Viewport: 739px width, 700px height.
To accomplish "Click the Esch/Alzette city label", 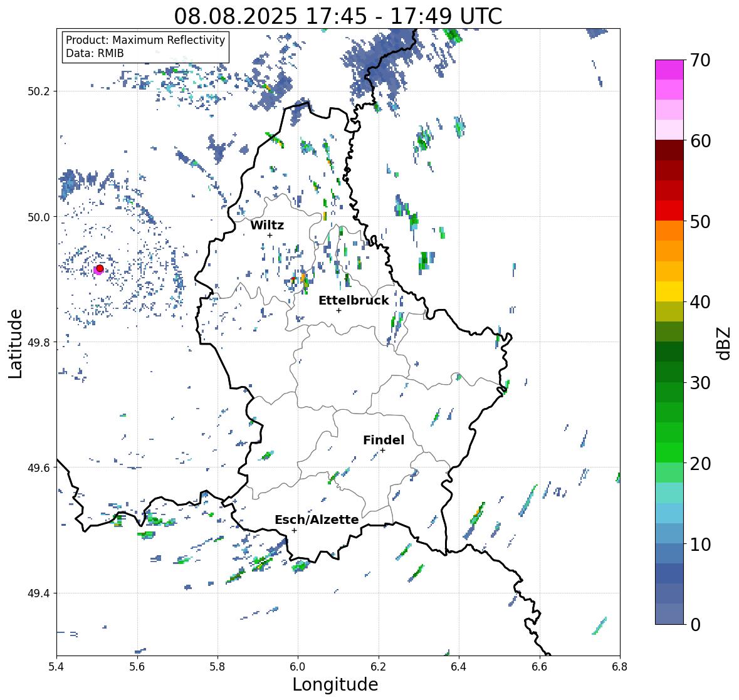I will [x=317, y=520].
